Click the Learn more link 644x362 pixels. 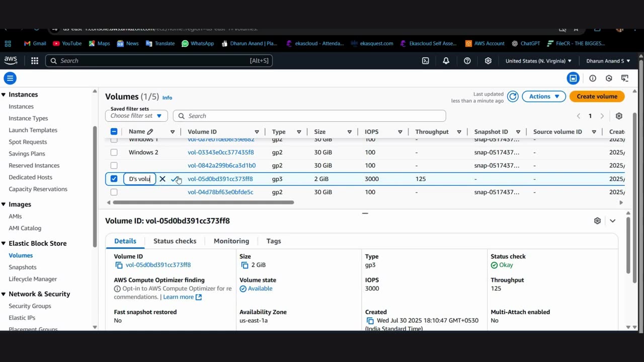tap(182, 297)
